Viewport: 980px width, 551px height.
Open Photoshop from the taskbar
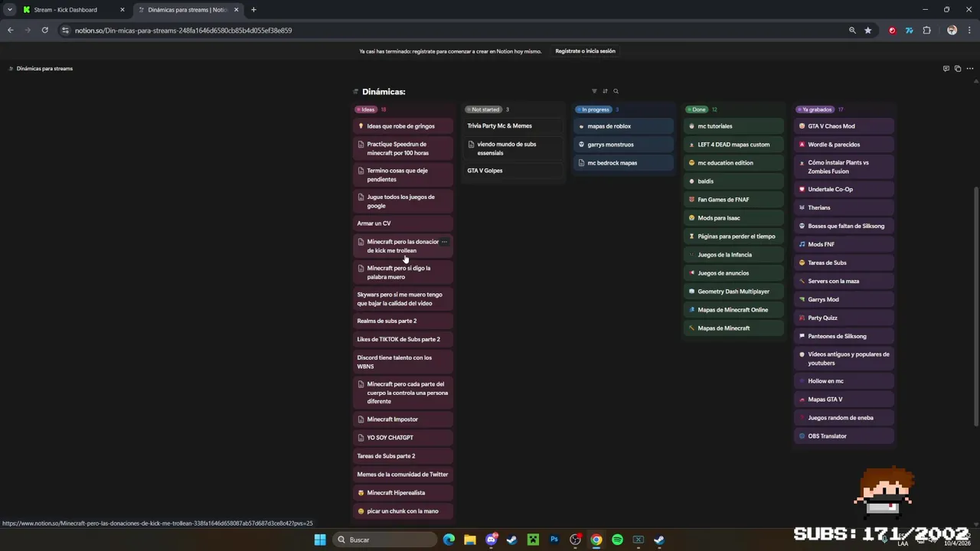pyautogui.click(x=554, y=540)
